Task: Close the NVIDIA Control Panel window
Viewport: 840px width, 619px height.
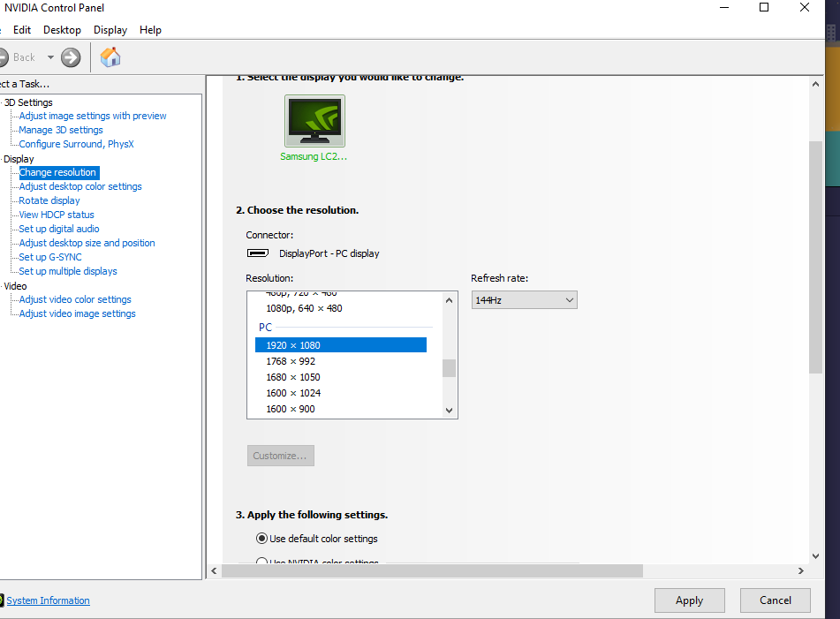Action: click(804, 7)
